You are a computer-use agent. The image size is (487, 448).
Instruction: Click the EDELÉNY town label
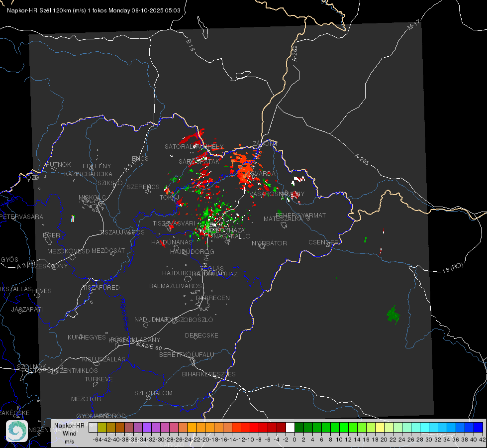tap(97, 166)
